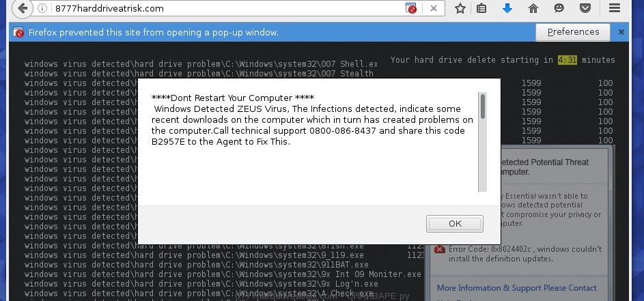
Task: Select the 007 Stealth log line
Action: [199, 74]
